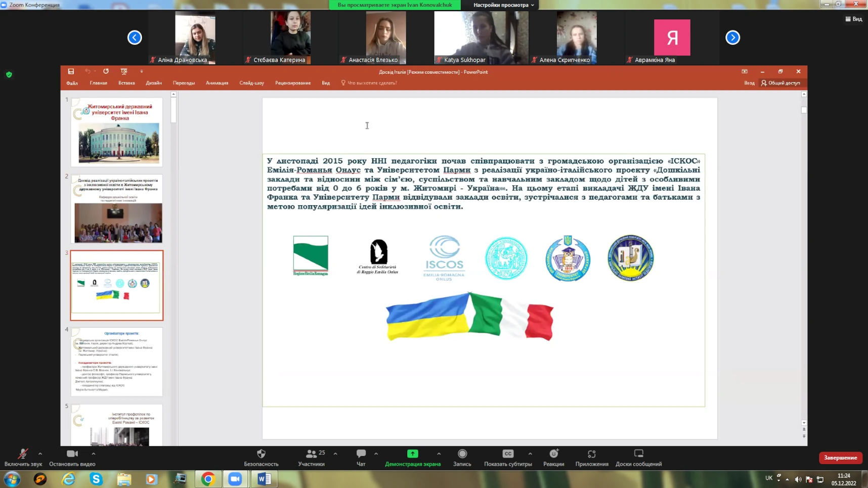This screenshot has height=488, width=868.
Task: Show next participants with right arrow
Action: tap(732, 37)
